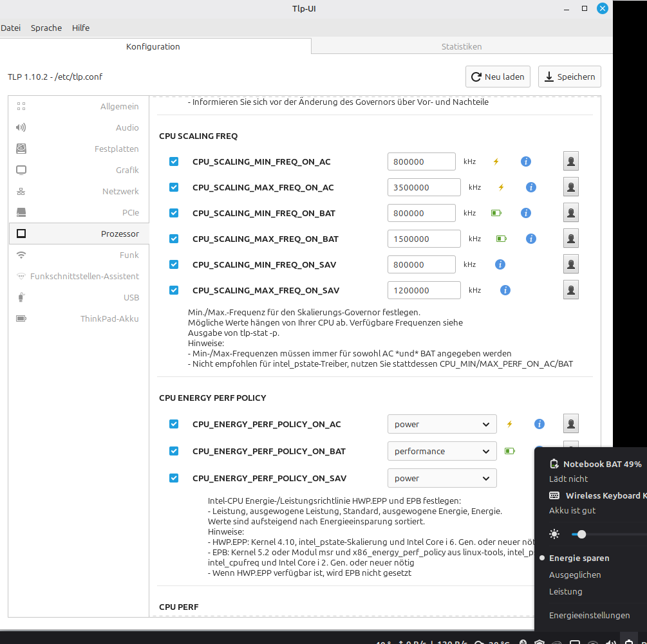
Task: Click the CPU_SCALING_MAX_FREQ_ON_SAV value field
Action: [x=424, y=290]
